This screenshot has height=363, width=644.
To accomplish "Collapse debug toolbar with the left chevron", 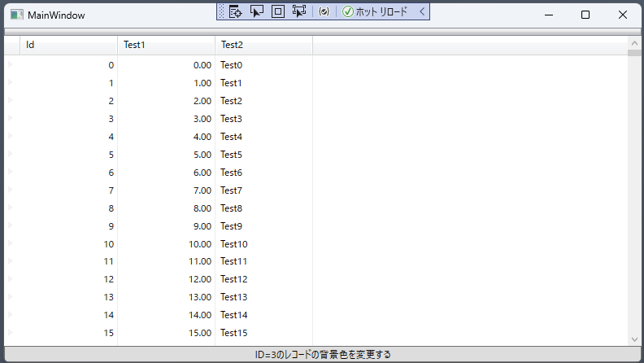I will point(422,11).
